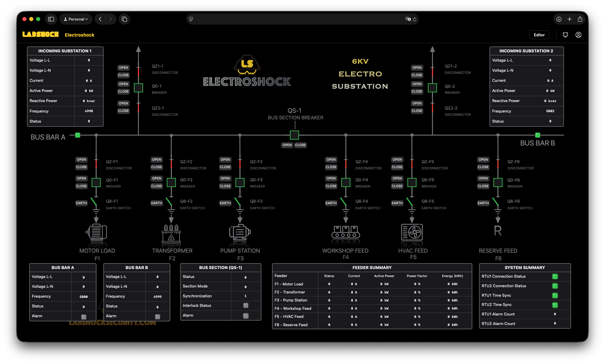This screenshot has height=364, width=605.
Task: Click the Bus Bar B status indicator
Action: pos(538,135)
